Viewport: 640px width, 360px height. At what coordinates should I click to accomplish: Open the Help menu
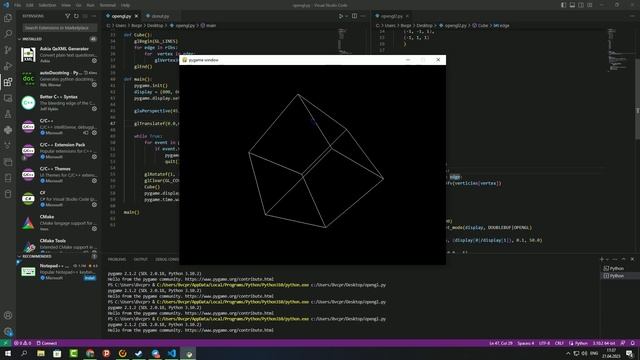pos(125,5)
